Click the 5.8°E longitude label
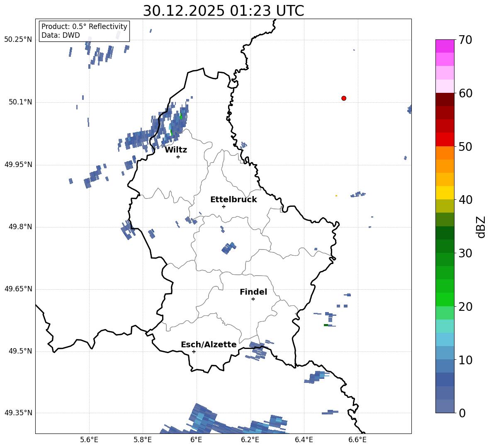The width and height of the screenshot is (491, 448). click(143, 440)
